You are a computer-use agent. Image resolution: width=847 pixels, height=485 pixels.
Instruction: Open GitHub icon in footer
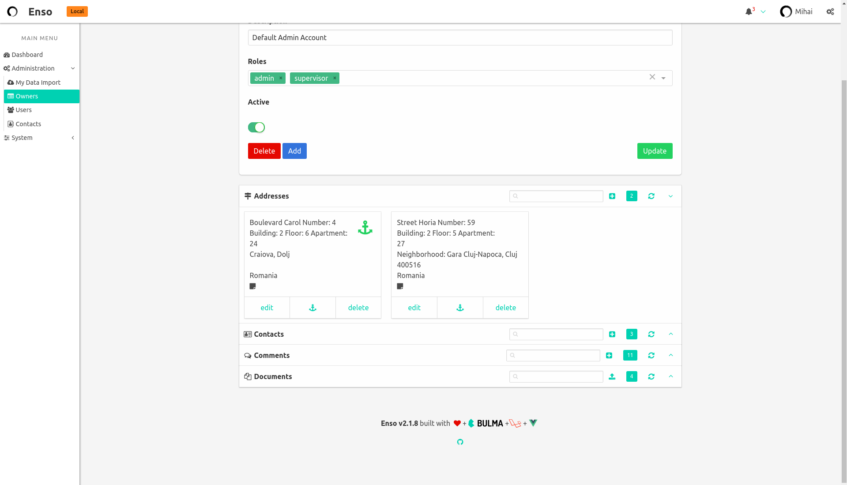460,442
